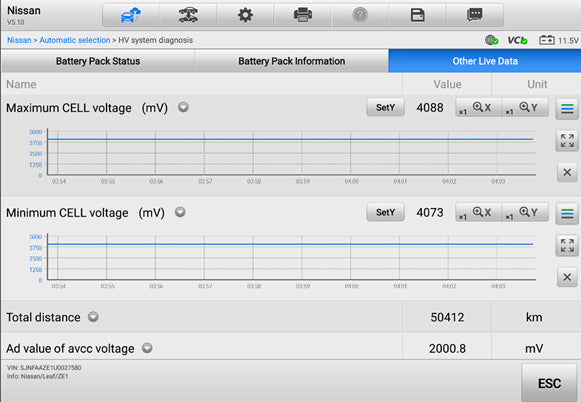Open the vehicle lift diagnostics icon
The height and width of the screenshot is (402, 581).
point(188,15)
